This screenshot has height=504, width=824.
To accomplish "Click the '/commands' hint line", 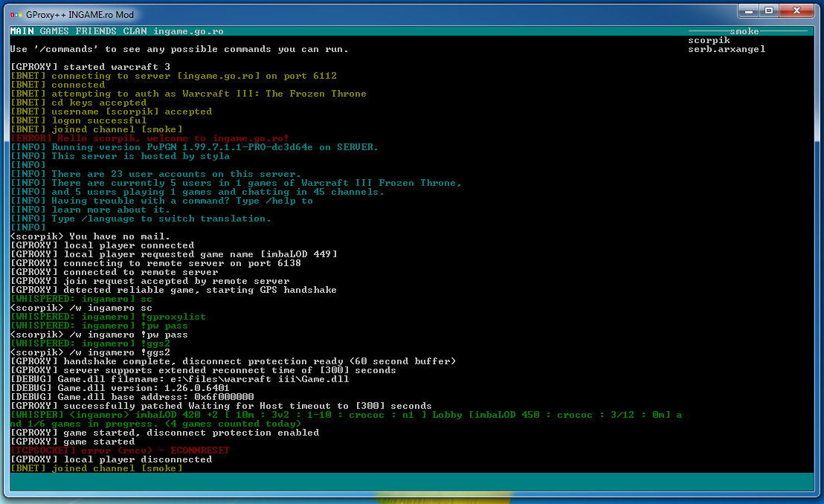I will click(179, 49).
